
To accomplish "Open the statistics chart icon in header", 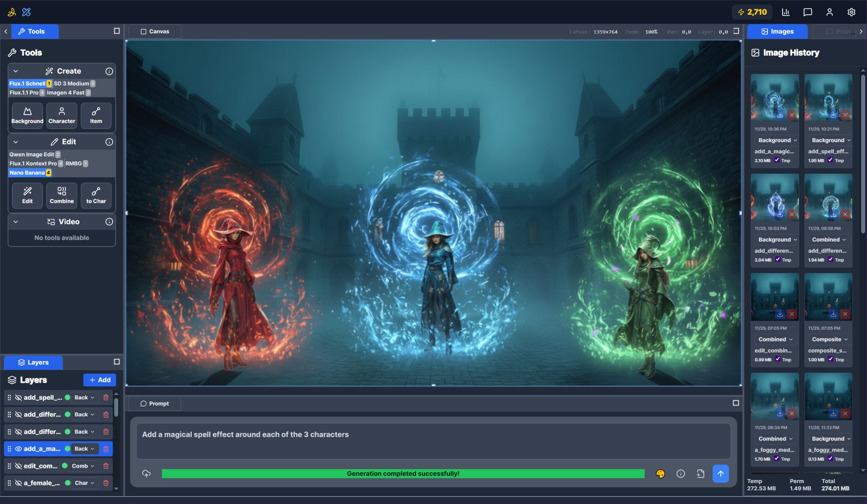I will [786, 12].
